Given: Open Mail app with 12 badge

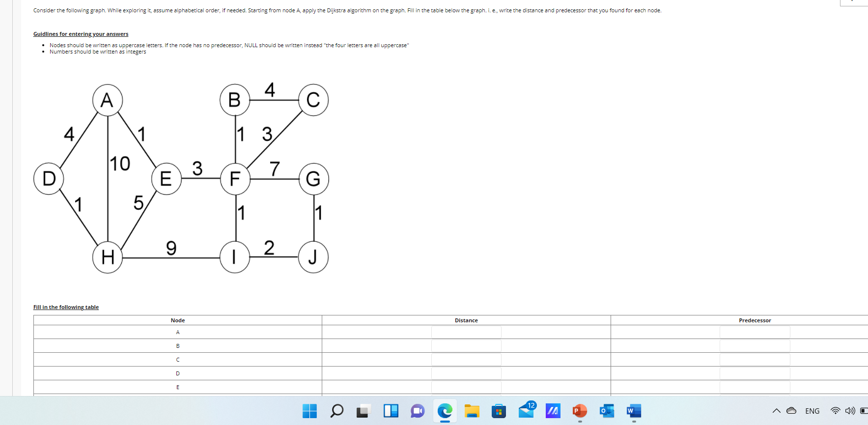Looking at the screenshot, I should [526, 410].
